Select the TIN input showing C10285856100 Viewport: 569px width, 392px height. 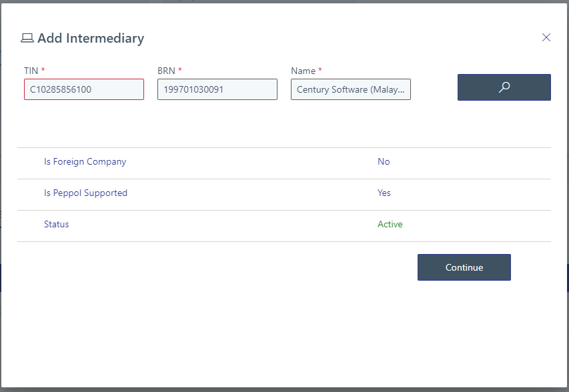click(x=83, y=89)
